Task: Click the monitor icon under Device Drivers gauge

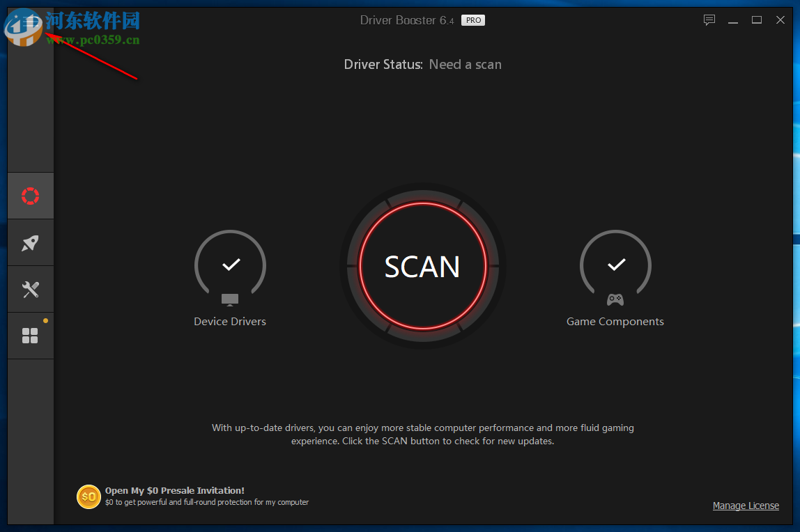Action: pyautogui.click(x=230, y=299)
